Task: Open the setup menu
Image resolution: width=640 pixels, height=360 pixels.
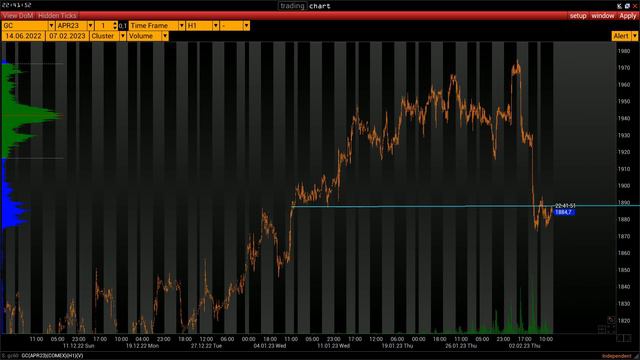Action: coord(578,16)
